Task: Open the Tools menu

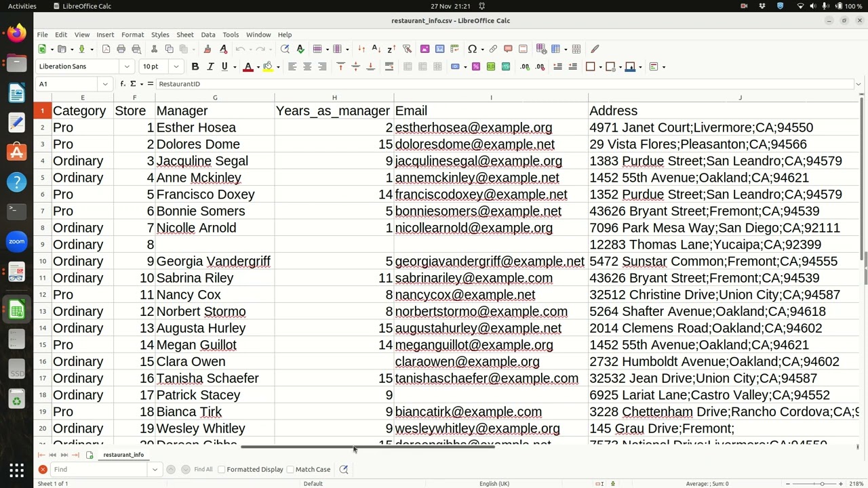Action: pos(231,35)
